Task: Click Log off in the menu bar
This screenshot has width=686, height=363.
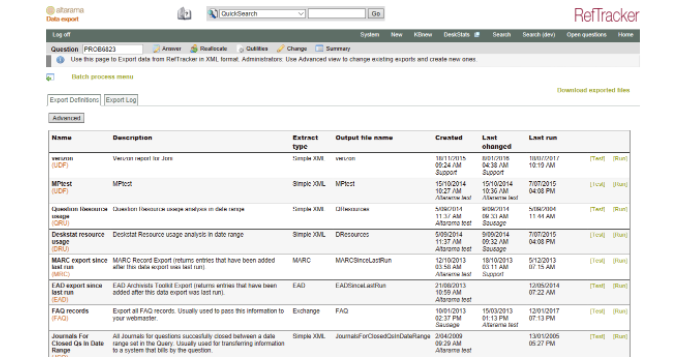Action: 61,35
